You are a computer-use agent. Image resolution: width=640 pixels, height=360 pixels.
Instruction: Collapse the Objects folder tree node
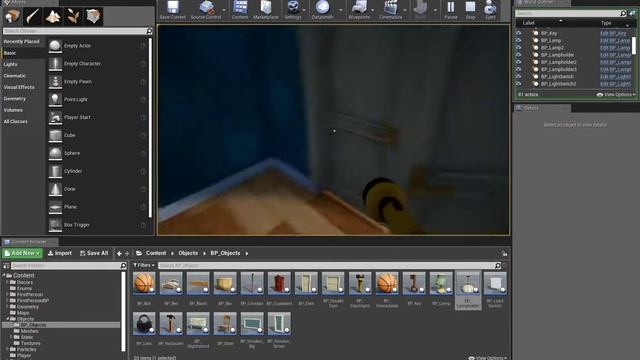(x=7, y=319)
